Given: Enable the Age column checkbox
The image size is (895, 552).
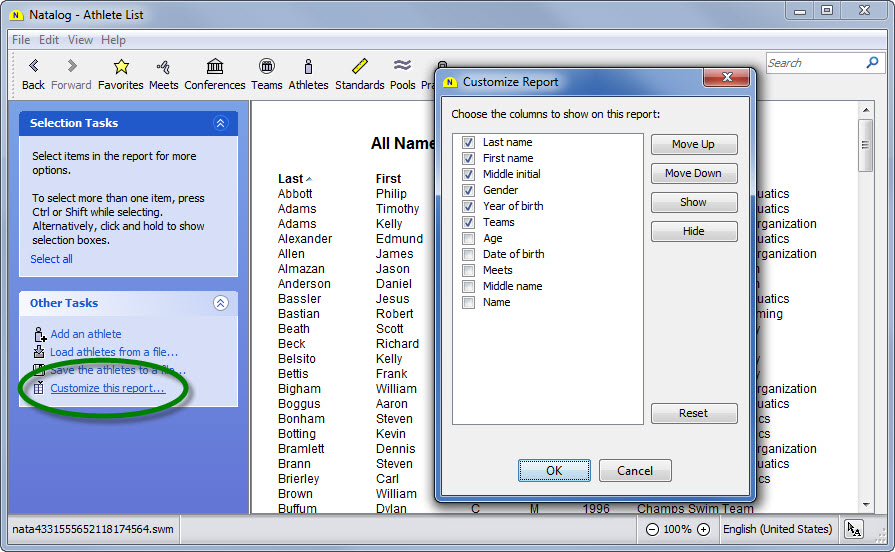Looking at the screenshot, I should pyautogui.click(x=468, y=238).
